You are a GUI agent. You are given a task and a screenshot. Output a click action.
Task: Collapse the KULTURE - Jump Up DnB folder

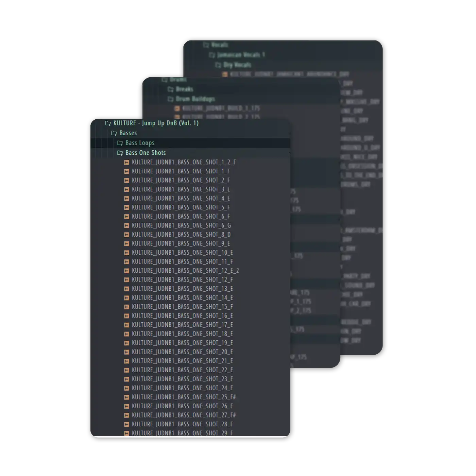[108, 123]
